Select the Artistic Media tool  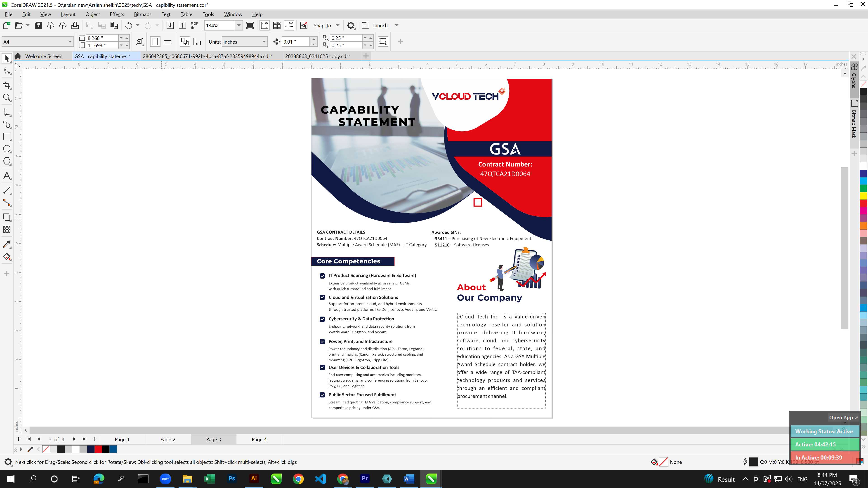click(7, 124)
